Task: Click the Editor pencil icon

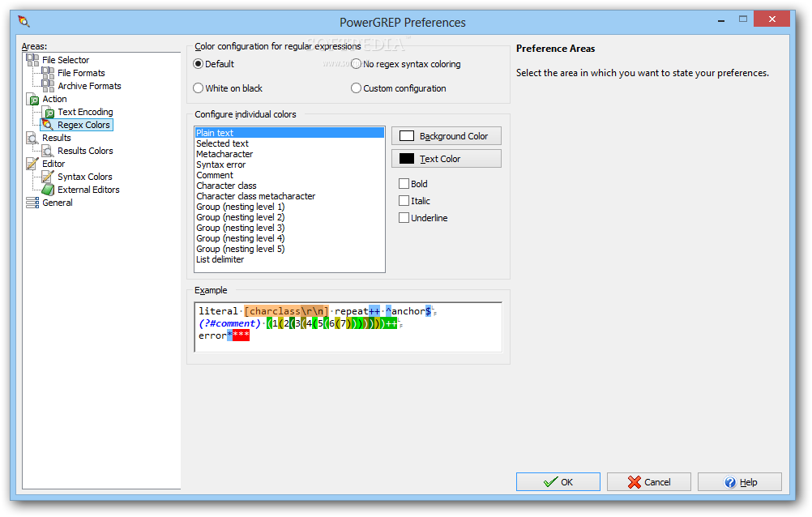Action: pyautogui.click(x=32, y=164)
